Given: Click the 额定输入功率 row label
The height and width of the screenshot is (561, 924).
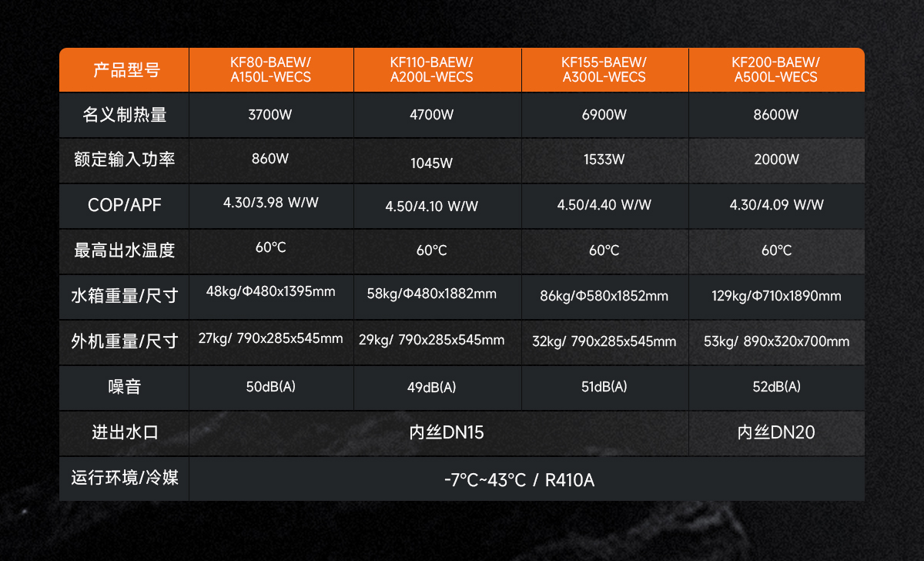Looking at the screenshot, I should (125, 160).
